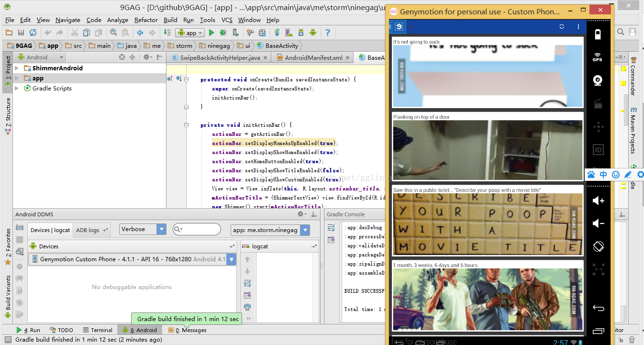
Task: Click the Make Project icon
Action: 167,33
